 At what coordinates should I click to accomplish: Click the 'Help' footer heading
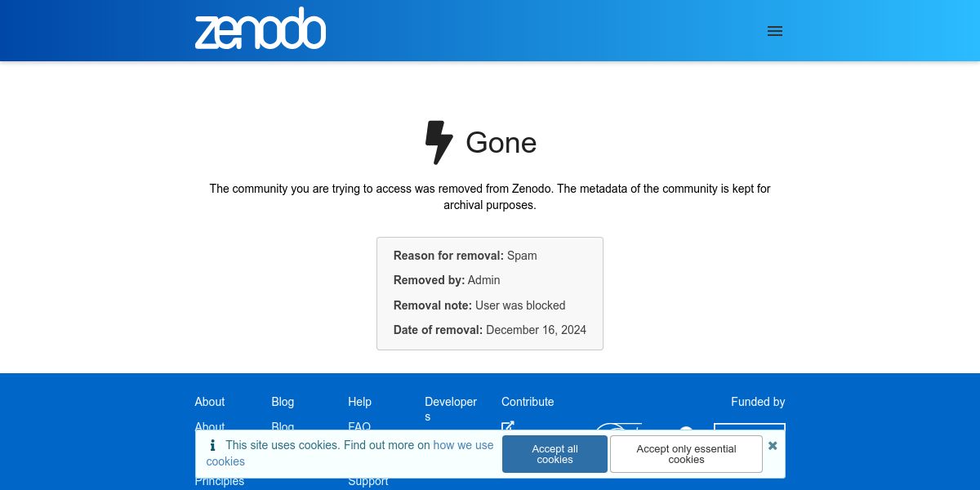[359, 402]
